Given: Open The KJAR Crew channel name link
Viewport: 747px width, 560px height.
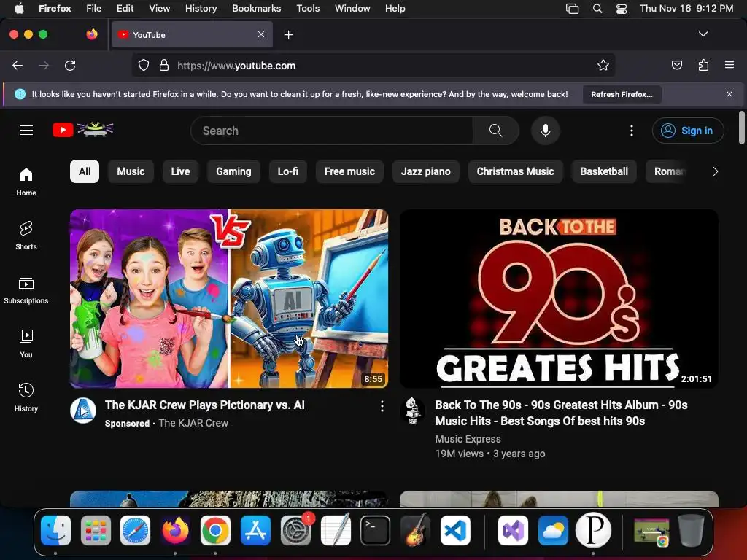Looking at the screenshot, I should 193,423.
